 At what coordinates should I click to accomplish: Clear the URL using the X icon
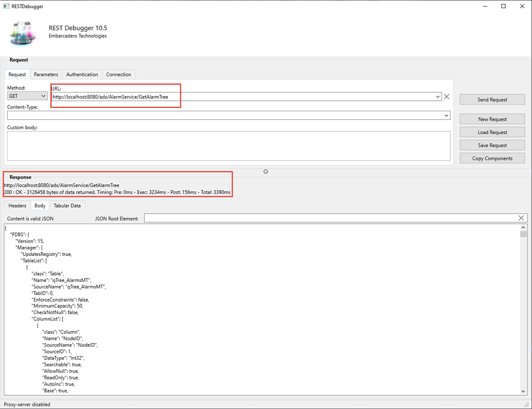pos(446,96)
